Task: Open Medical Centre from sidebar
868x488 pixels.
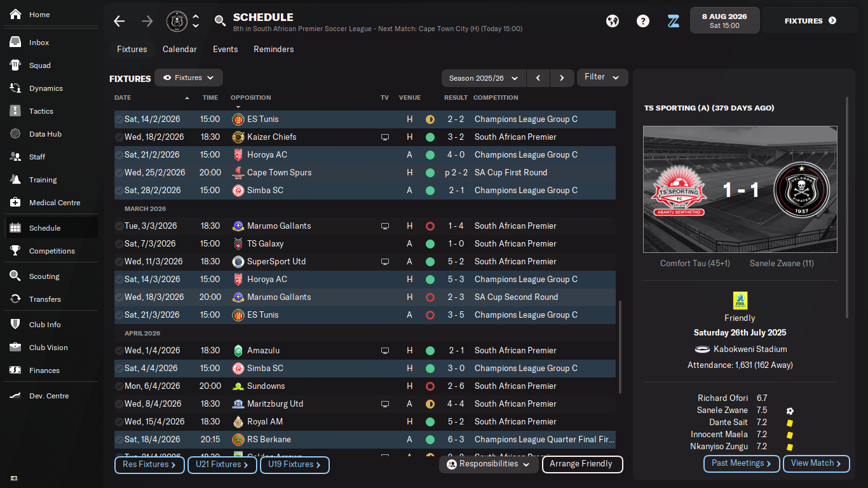Action: click(55, 203)
